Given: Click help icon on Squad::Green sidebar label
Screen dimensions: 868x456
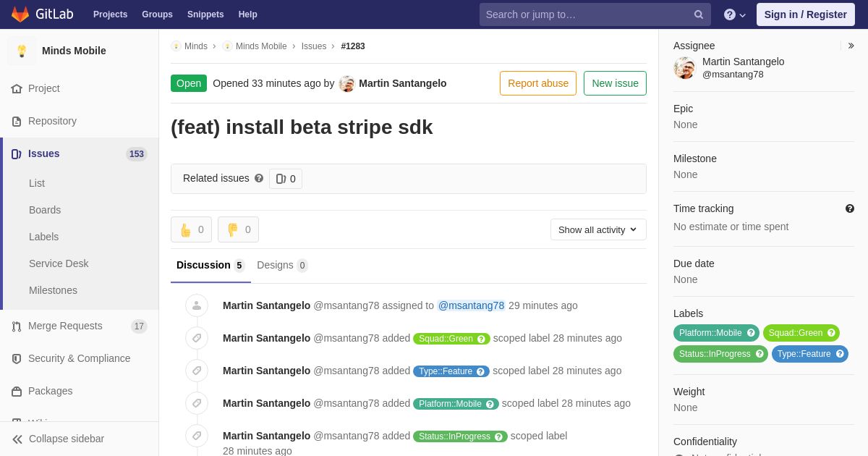Looking at the screenshot, I should coord(831,333).
